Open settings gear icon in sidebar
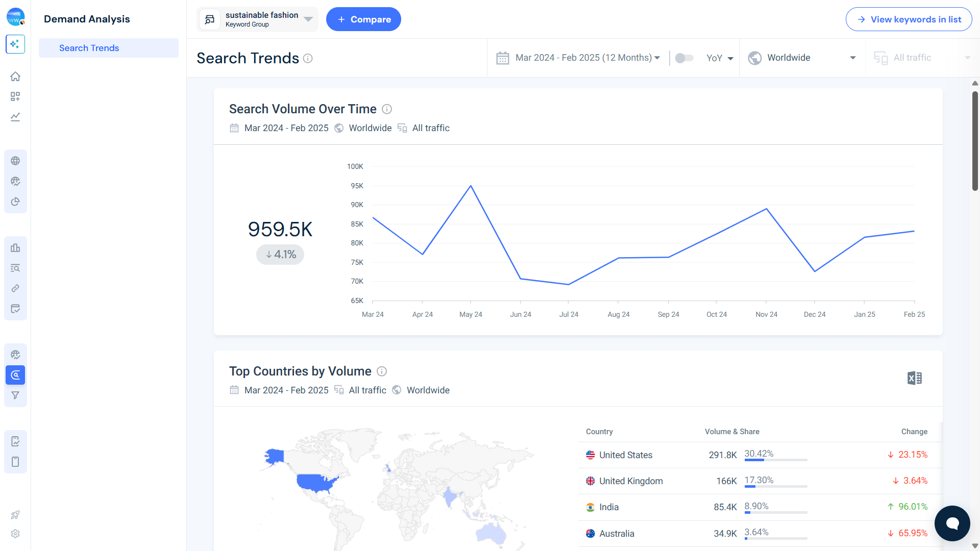980x551 pixels. (15, 534)
